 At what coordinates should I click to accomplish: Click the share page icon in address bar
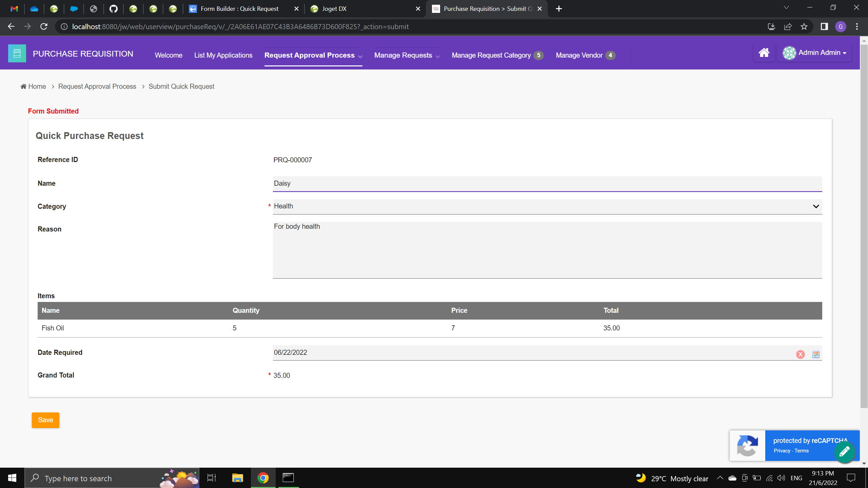788,26
